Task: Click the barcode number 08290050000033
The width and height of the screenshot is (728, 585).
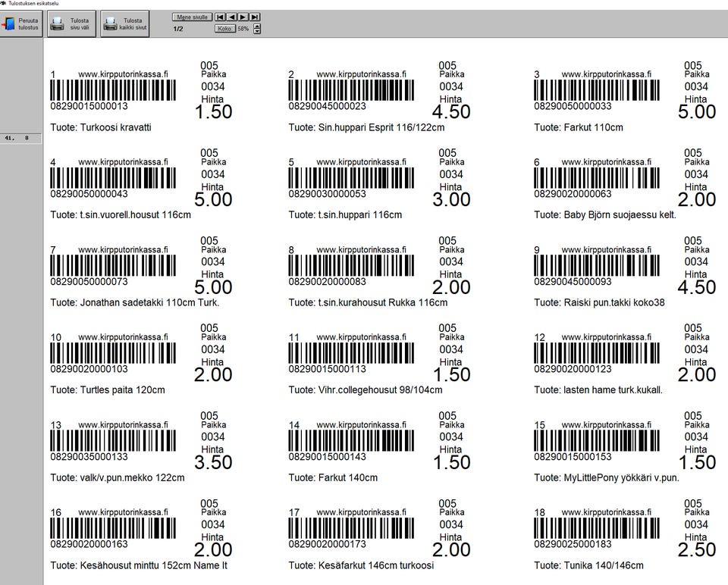Action: coord(573,106)
